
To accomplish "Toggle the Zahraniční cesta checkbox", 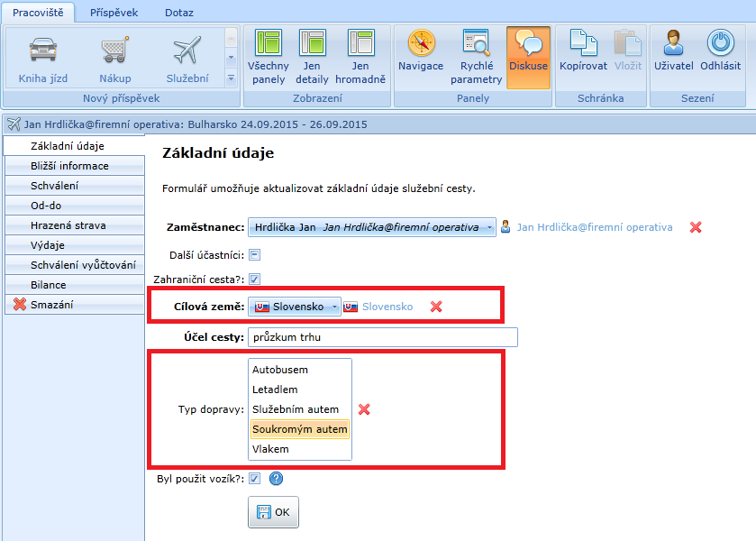I will pyautogui.click(x=255, y=280).
